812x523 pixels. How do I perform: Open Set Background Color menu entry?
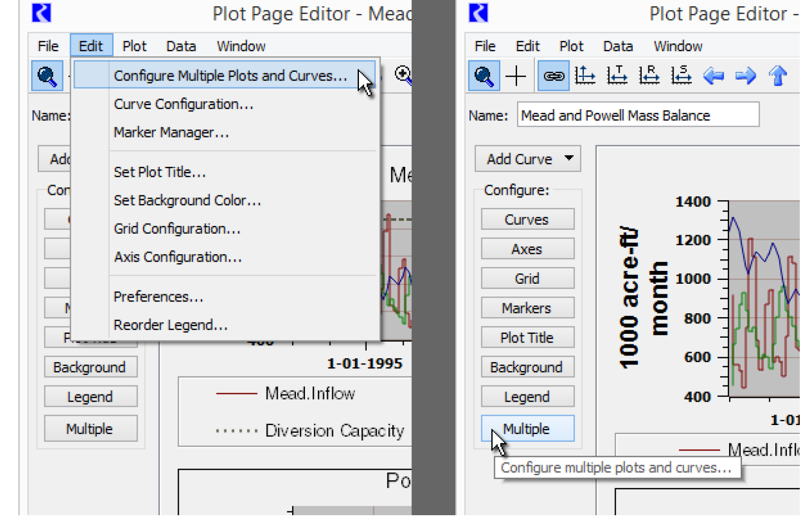click(187, 200)
